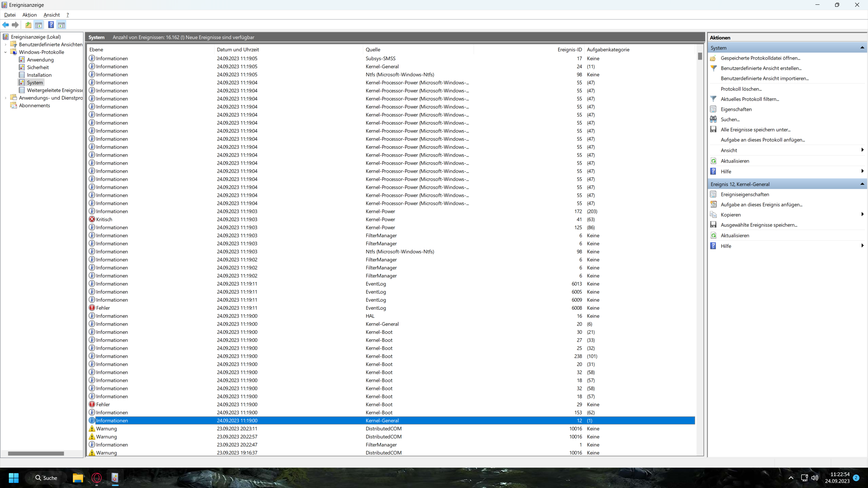Open Ereigniseigenschaften action
868x488 pixels.
[745, 194]
